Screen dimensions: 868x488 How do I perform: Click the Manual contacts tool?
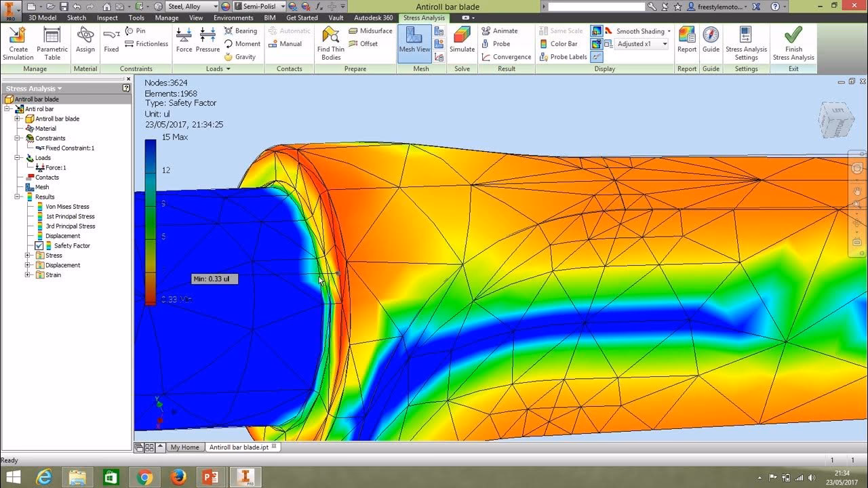[x=285, y=43]
